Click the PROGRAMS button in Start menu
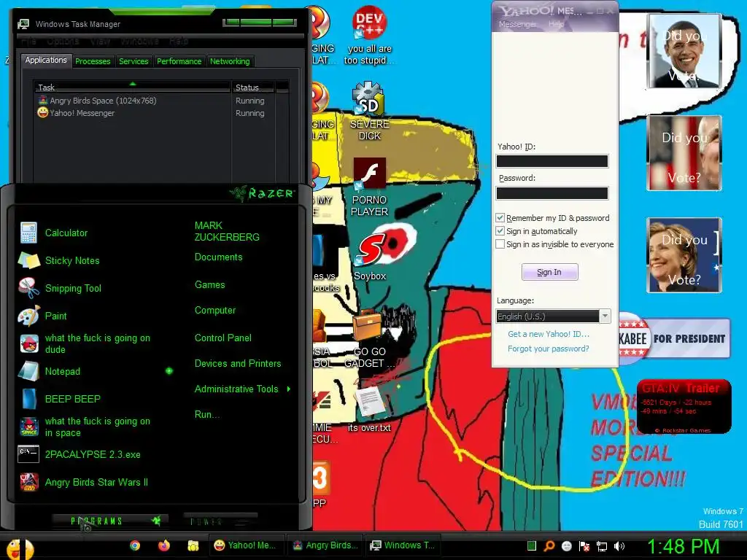 109,521
